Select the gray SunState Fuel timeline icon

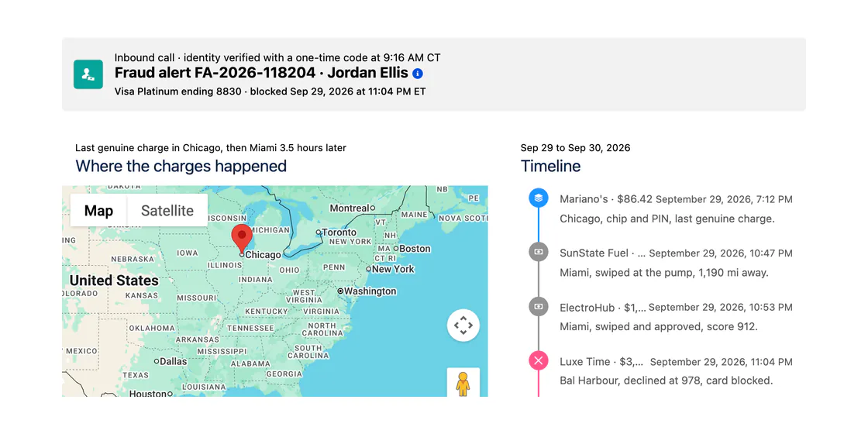[539, 252]
